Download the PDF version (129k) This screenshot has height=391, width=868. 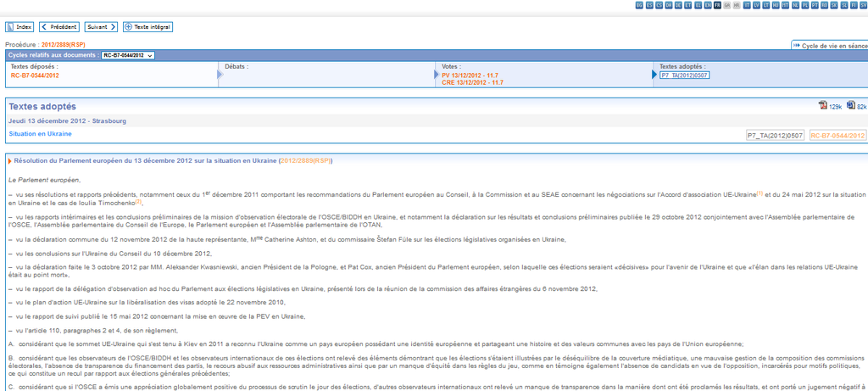[830, 106]
